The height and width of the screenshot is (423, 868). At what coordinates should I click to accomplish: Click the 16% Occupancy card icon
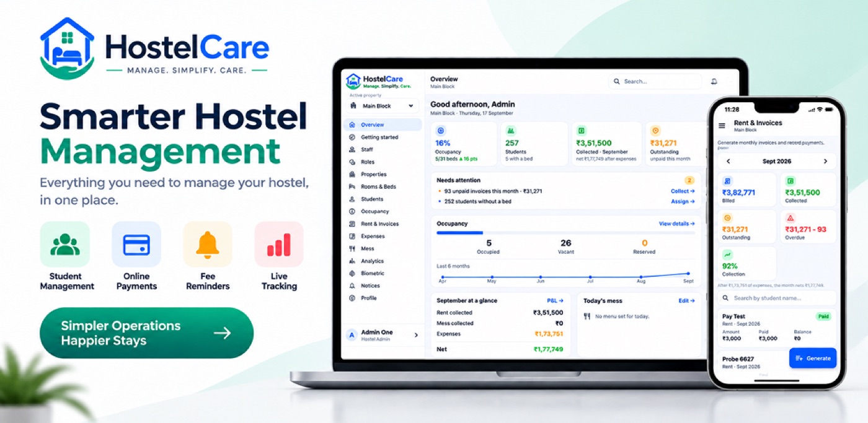[x=441, y=131]
